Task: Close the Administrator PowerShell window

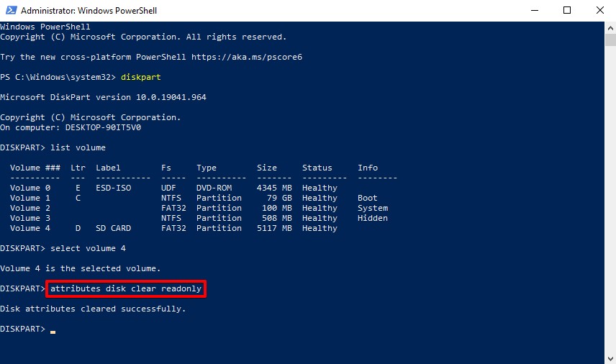Action: click(x=599, y=11)
